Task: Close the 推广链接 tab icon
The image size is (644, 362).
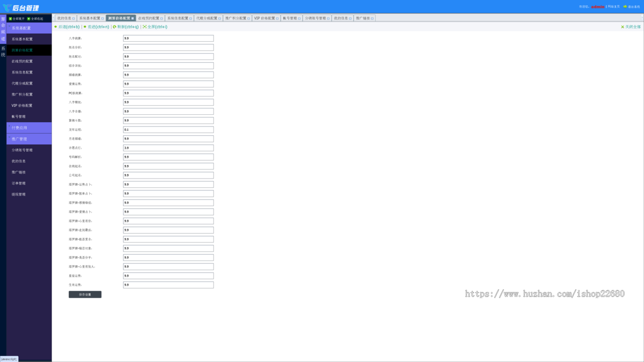Action: click(372, 18)
